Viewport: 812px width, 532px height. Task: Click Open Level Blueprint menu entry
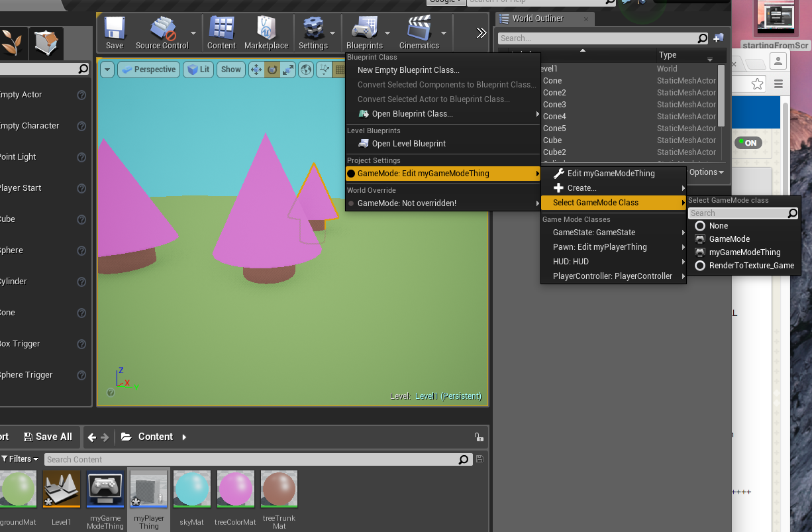[x=409, y=144]
